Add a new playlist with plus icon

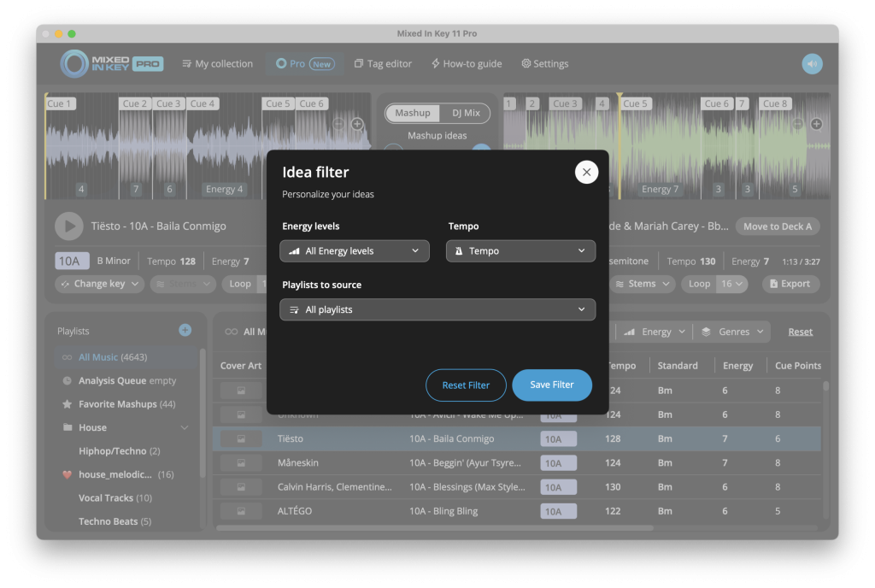[185, 331]
